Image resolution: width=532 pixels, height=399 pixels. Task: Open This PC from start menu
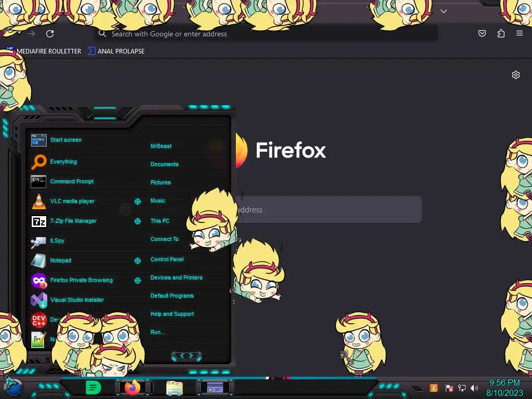(x=160, y=220)
